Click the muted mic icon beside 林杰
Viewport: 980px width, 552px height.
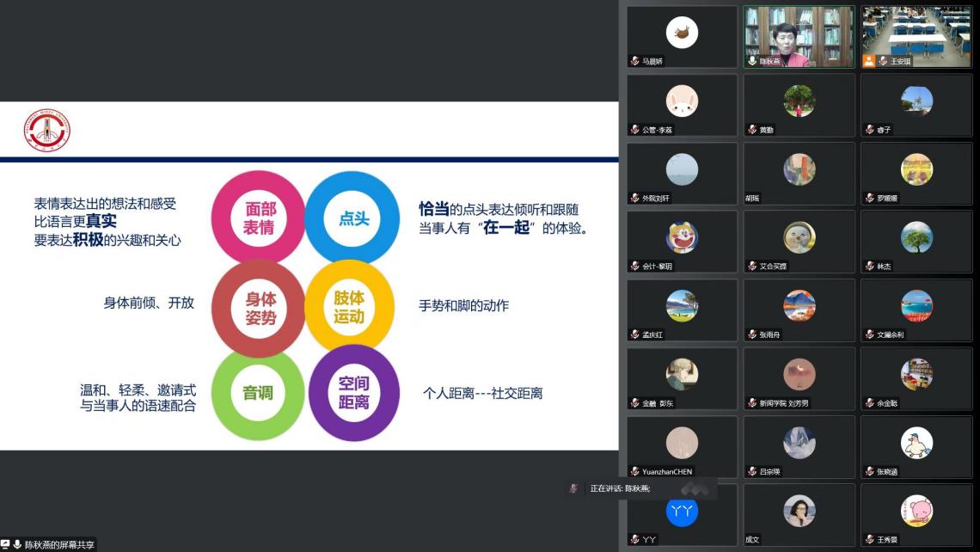[x=869, y=267]
